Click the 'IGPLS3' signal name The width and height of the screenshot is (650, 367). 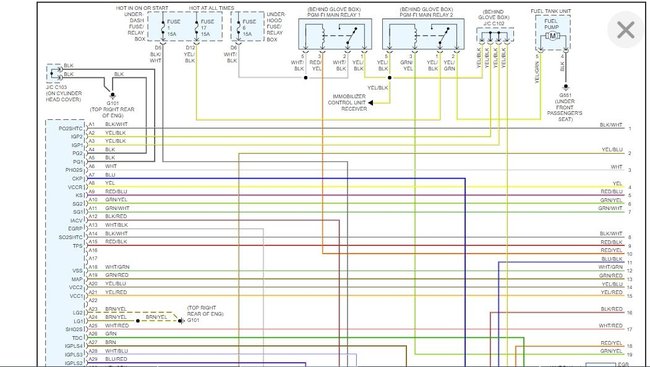(x=73, y=355)
